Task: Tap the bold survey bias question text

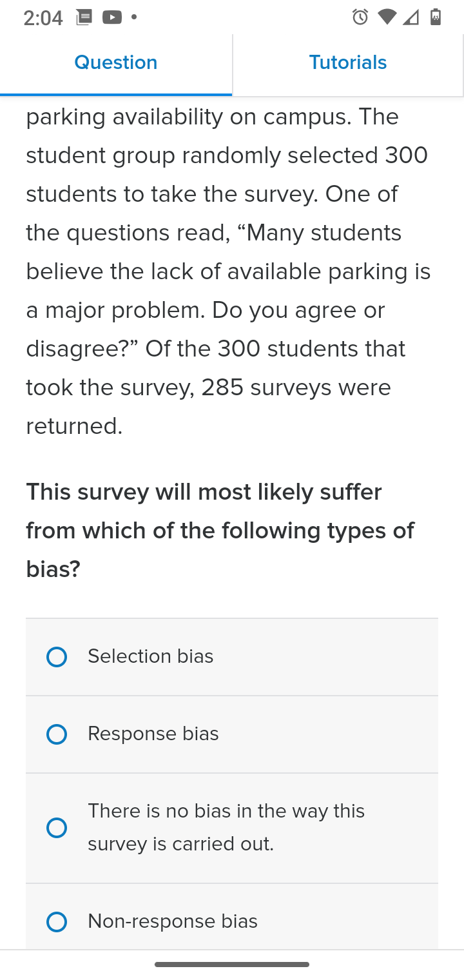Action: (x=220, y=531)
